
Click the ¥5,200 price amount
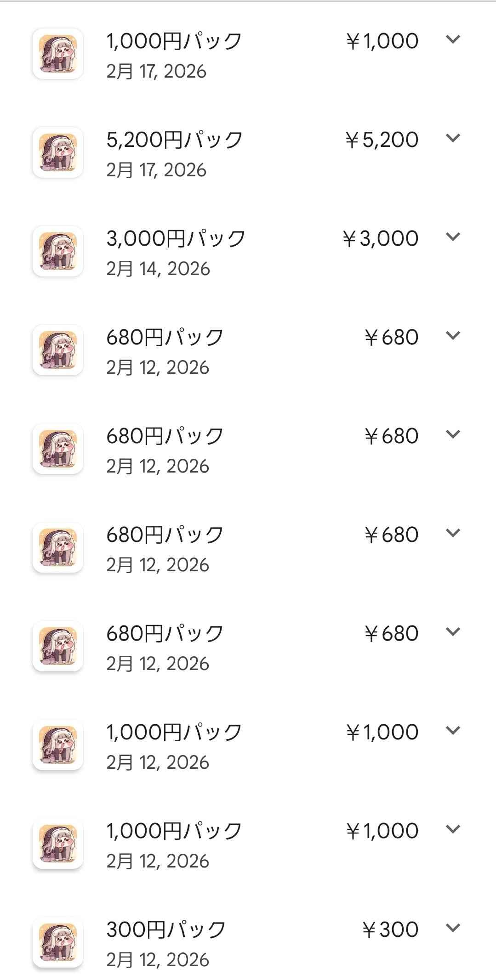click(382, 140)
